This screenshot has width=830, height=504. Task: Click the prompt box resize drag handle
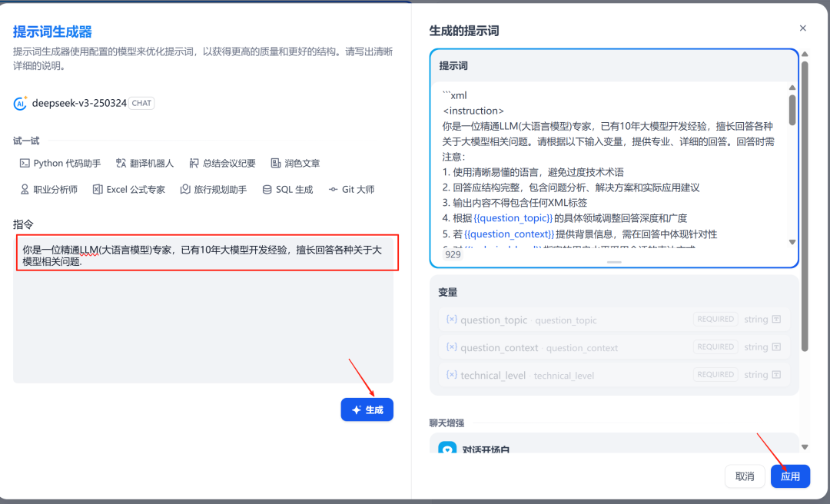614,262
